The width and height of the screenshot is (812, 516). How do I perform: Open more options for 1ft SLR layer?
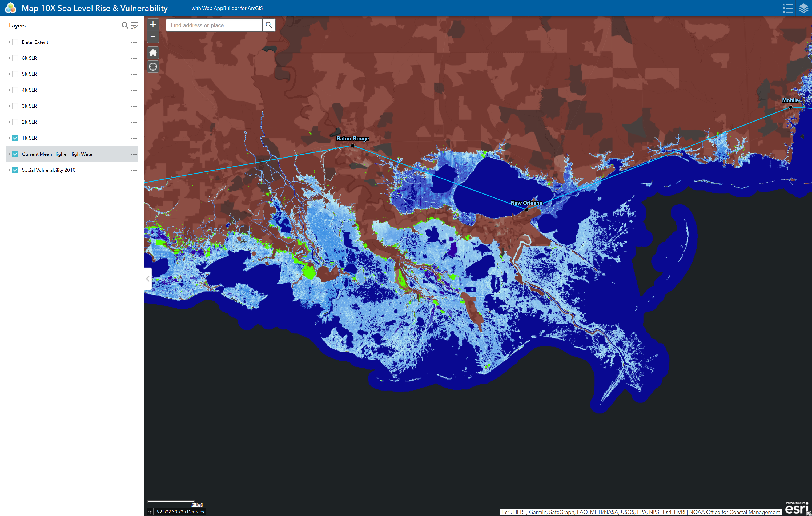134,138
